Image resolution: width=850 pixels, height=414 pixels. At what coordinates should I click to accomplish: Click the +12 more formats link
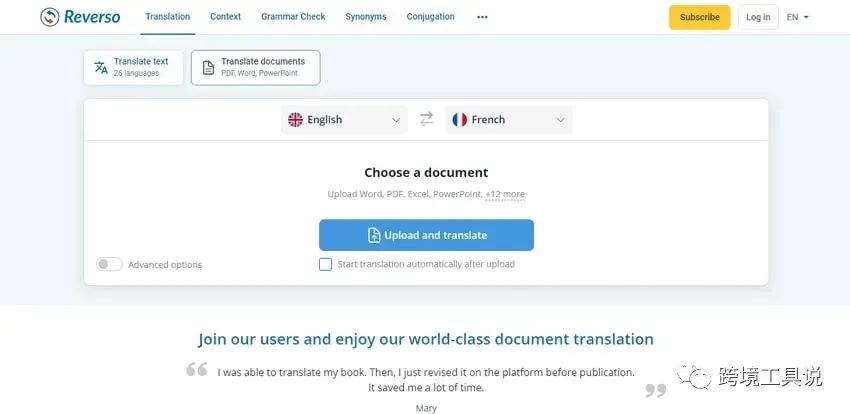click(505, 195)
